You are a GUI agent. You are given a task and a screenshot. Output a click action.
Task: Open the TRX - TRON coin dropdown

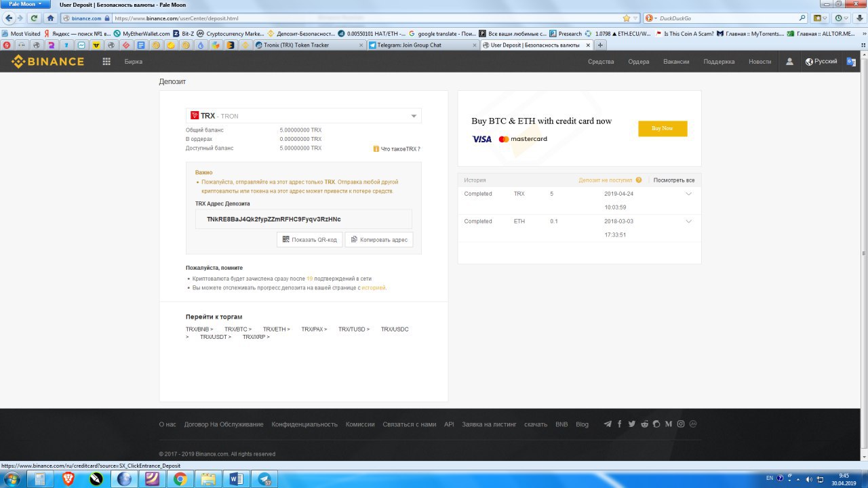304,116
